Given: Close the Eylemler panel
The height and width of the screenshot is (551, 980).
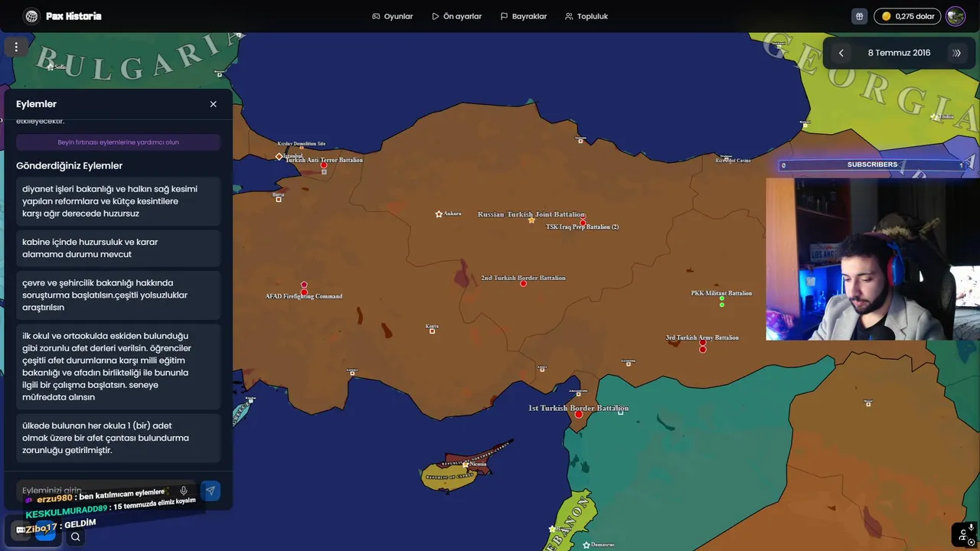Looking at the screenshot, I should click(x=213, y=104).
